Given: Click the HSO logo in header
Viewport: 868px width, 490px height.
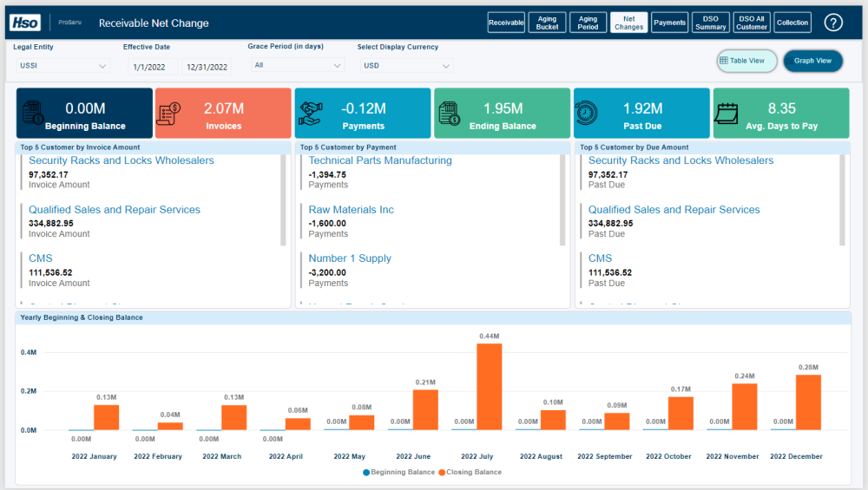Looking at the screenshot, I should pos(26,23).
